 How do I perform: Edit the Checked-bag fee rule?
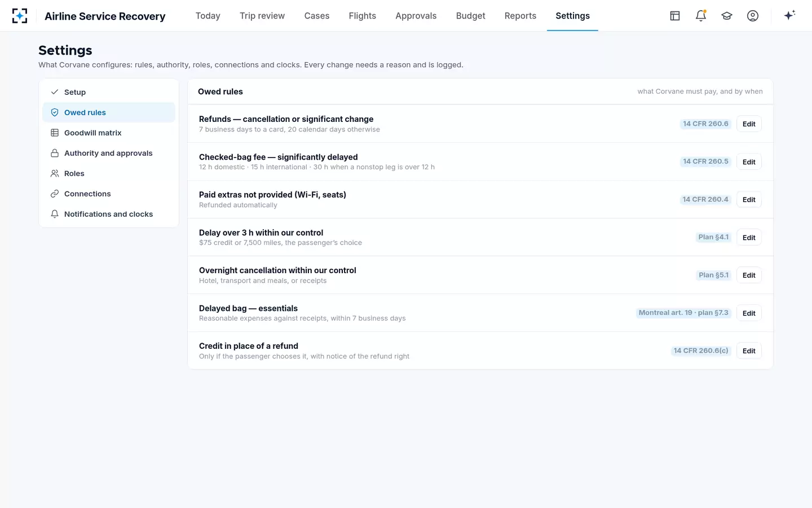pyautogui.click(x=749, y=162)
